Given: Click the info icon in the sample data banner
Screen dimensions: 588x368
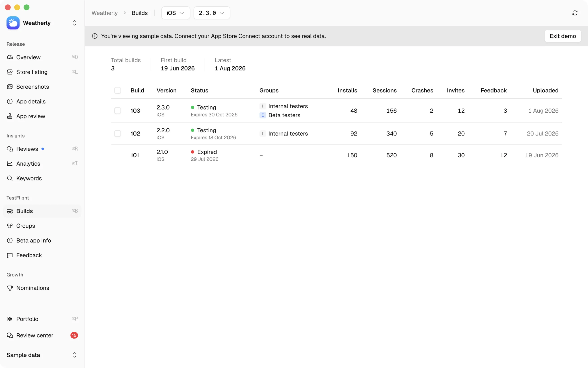Looking at the screenshot, I should click(x=95, y=36).
